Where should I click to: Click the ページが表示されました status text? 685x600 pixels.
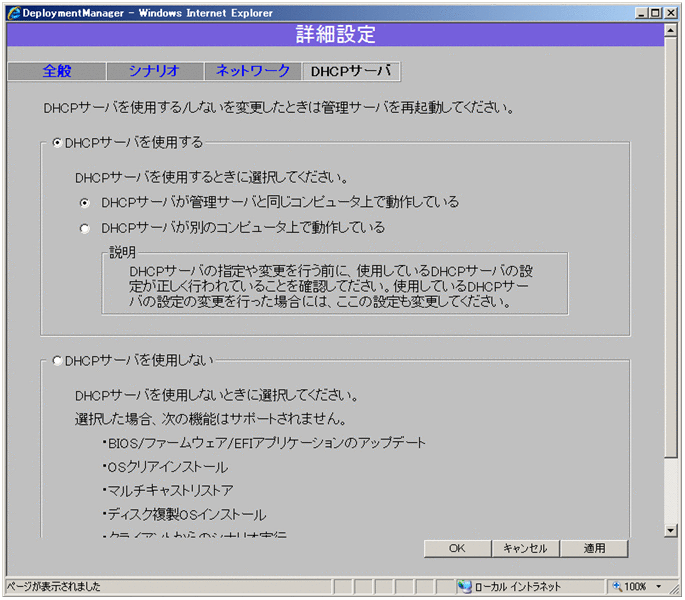(53, 586)
